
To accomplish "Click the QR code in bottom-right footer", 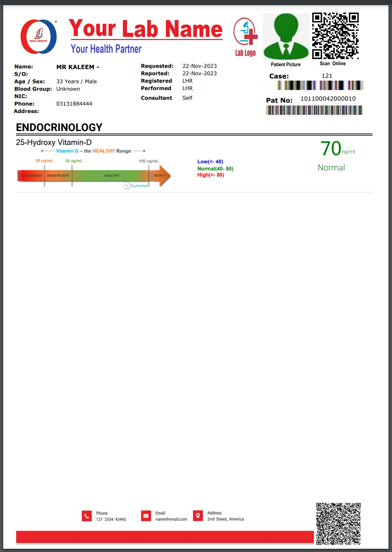I will [338, 524].
